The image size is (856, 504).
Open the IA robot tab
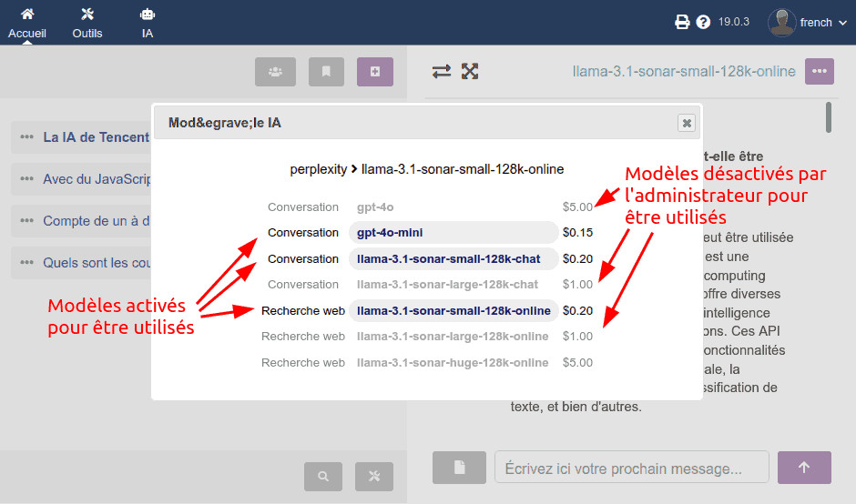pos(148,23)
